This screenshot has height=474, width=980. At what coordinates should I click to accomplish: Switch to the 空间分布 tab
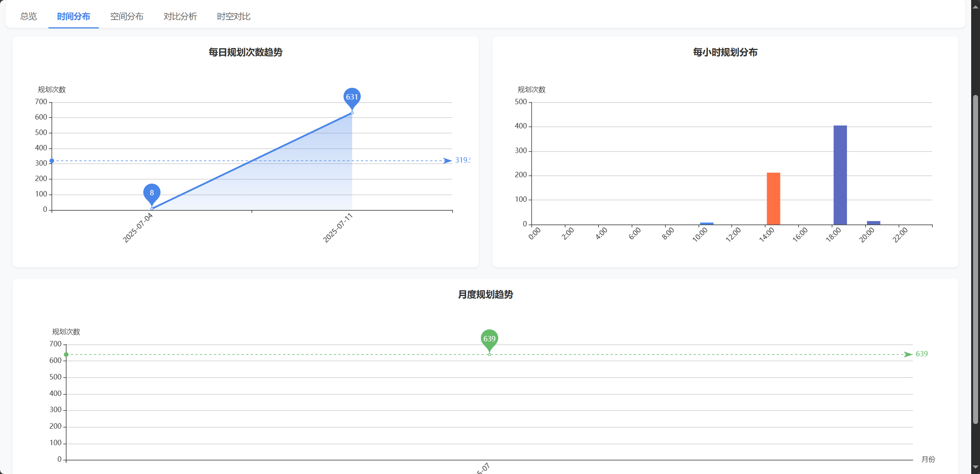[x=126, y=17]
